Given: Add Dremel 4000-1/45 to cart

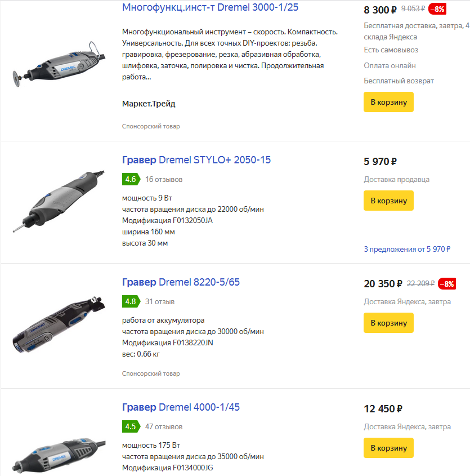Looking at the screenshot, I should pos(388,448).
